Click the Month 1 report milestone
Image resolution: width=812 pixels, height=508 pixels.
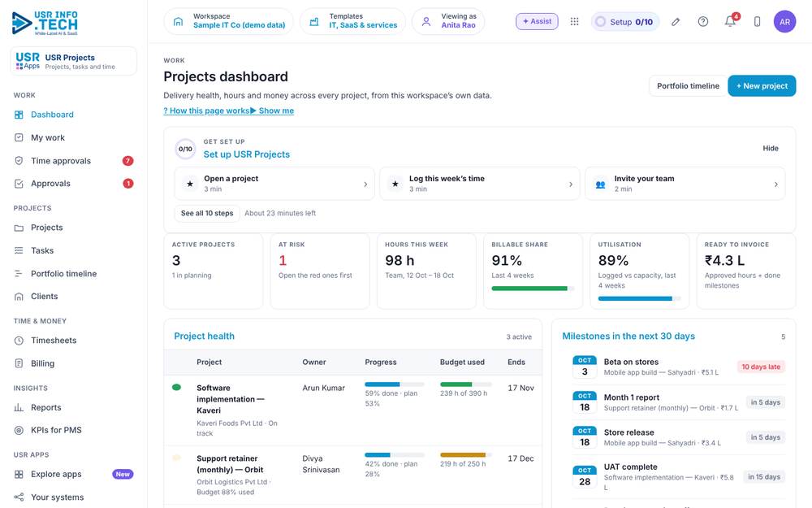[678, 402]
